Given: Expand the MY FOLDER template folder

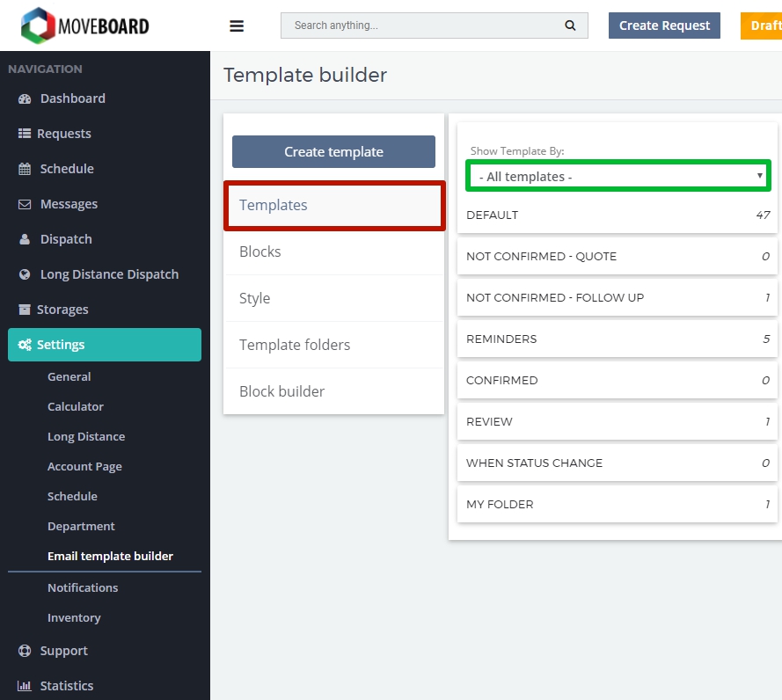Looking at the screenshot, I should pos(617,505).
